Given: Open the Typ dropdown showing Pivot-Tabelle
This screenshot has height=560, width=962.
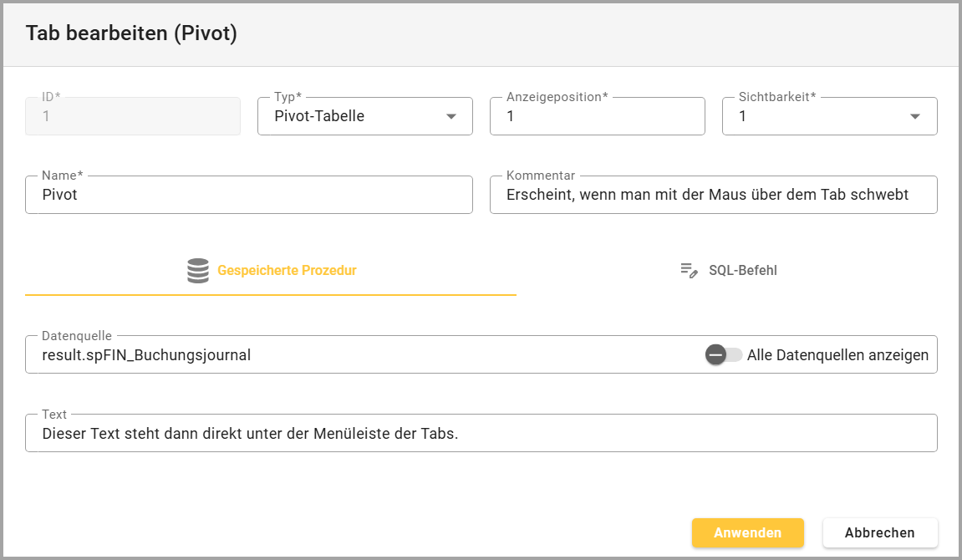Looking at the screenshot, I should [x=355, y=117].
